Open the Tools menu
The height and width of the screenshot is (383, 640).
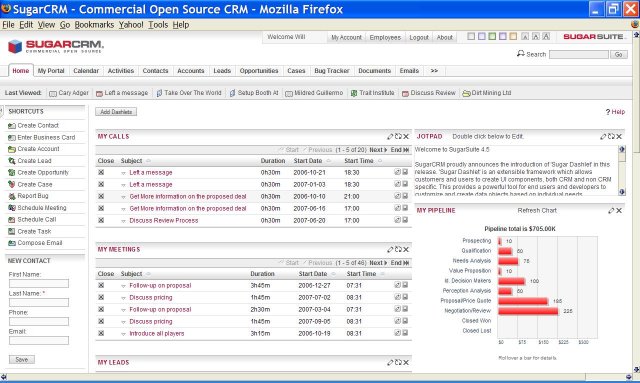(x=158, y=25)
